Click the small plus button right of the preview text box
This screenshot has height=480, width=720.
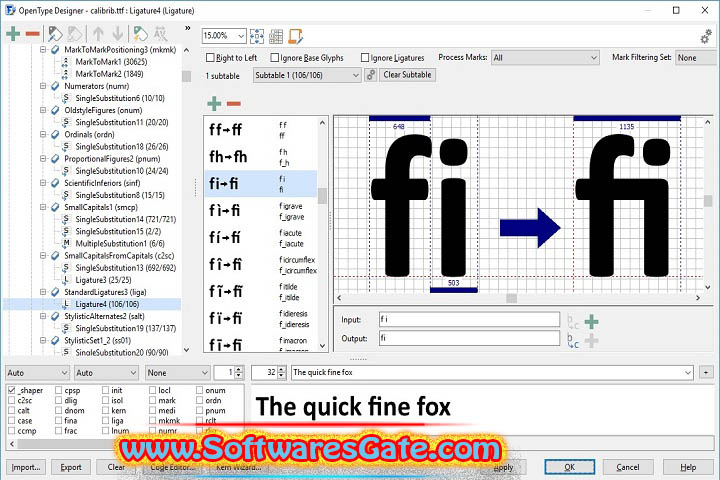click(706, 372)
